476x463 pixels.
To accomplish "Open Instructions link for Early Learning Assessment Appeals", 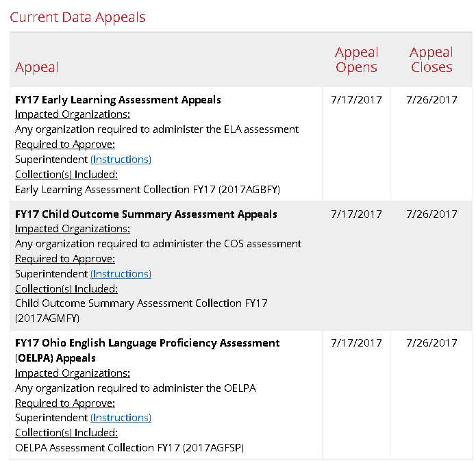I will [x=121, y=160].
